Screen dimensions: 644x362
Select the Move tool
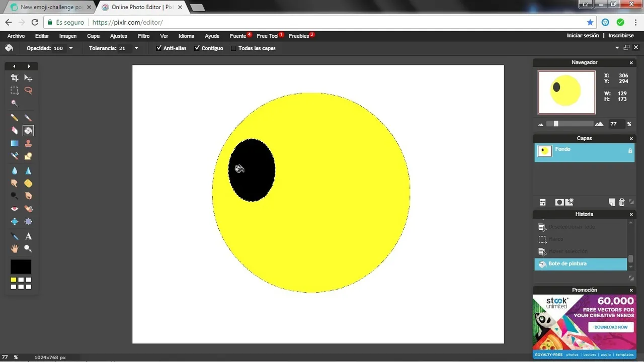(28, 78)
